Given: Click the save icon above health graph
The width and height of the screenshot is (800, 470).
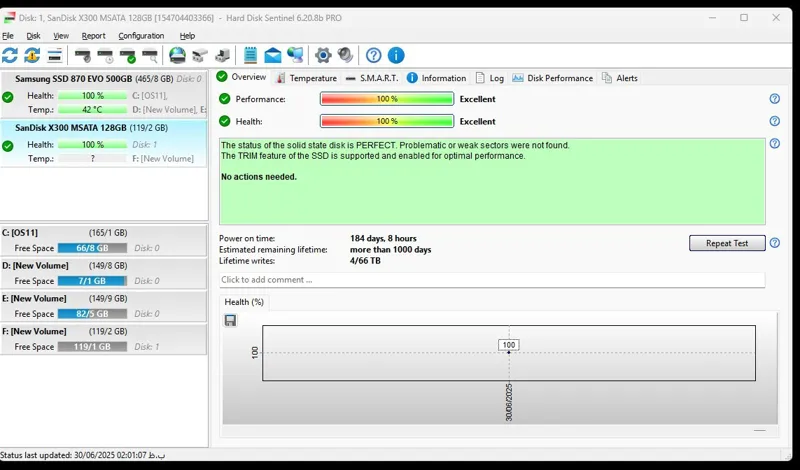Looking at the screenshot, I should click(230, 320).
